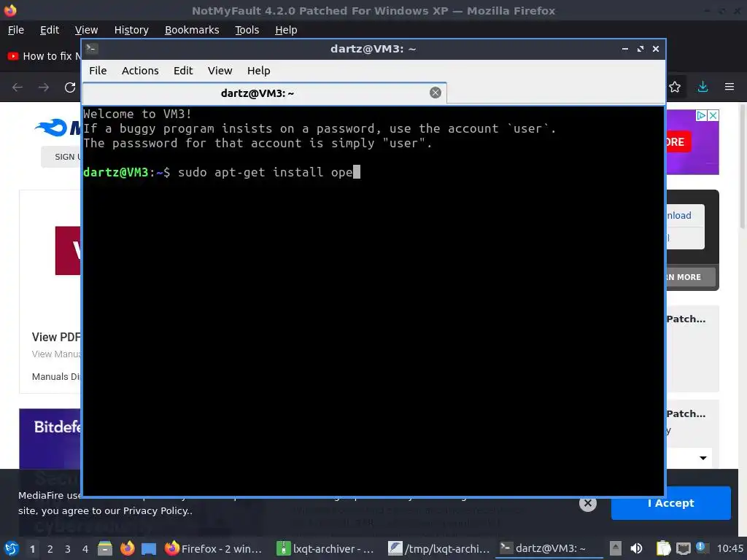Open Firefox's View menu
Image resolution: width=747 pixels, height=560 pixels.
click(x=86, y=30)
